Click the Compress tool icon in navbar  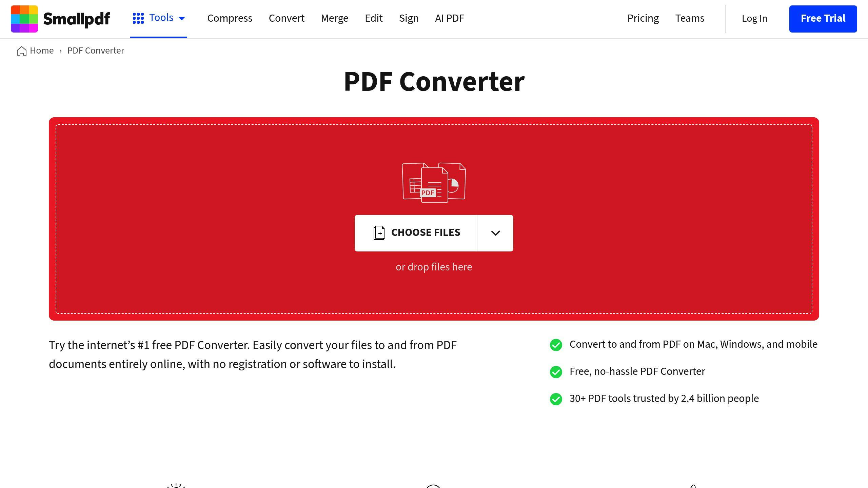[x=230, y=19]
